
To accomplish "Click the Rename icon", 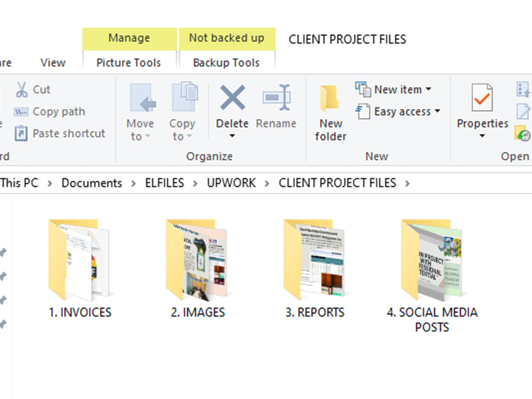I will point(277,98).
